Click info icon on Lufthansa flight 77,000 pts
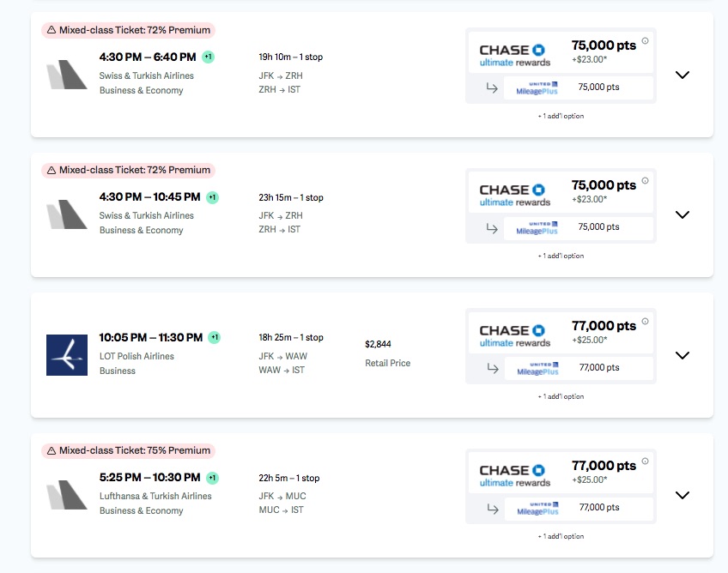This screenshot has height=573, width=728. [x=646, y=461]
